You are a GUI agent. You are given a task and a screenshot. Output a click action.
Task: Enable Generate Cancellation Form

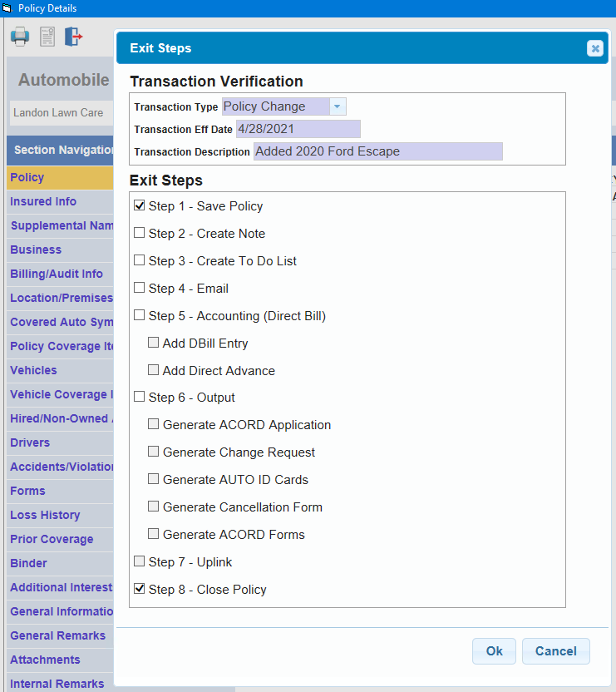[x=154, y=507]
